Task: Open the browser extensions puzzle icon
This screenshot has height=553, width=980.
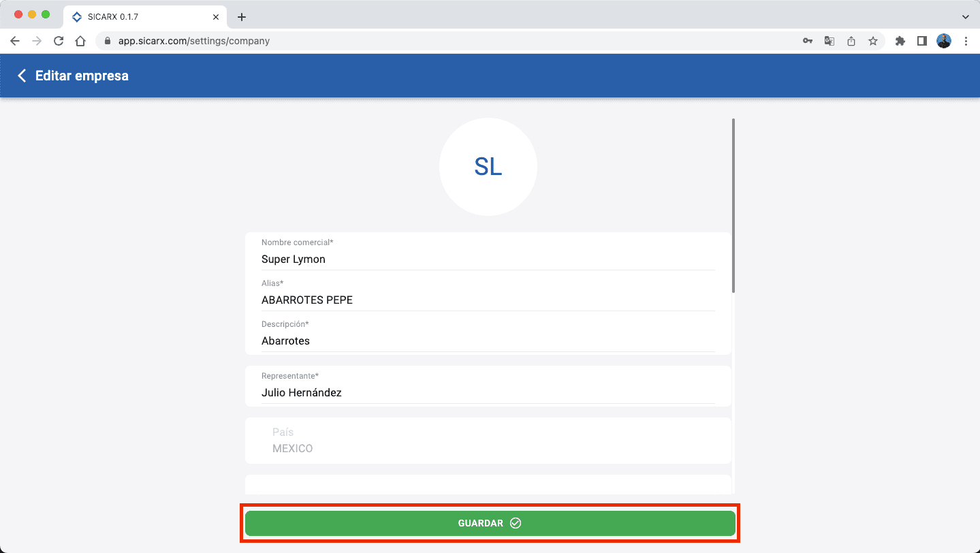Action: pos(900,41)
